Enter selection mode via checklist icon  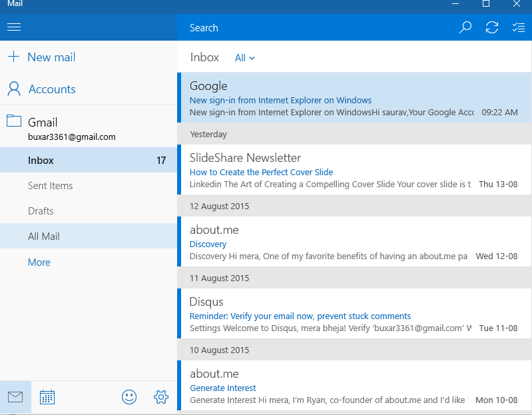pos(519,27)
